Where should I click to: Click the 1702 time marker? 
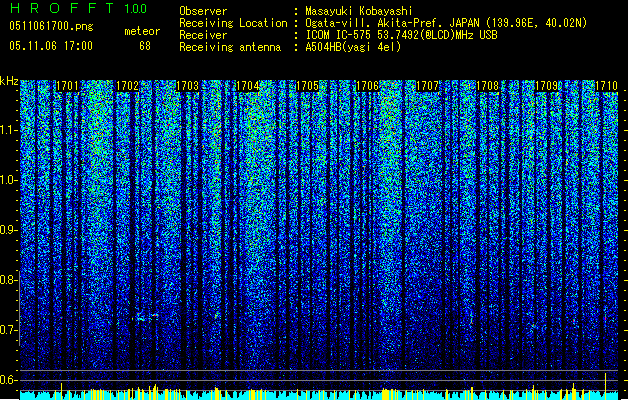[127, 86]
